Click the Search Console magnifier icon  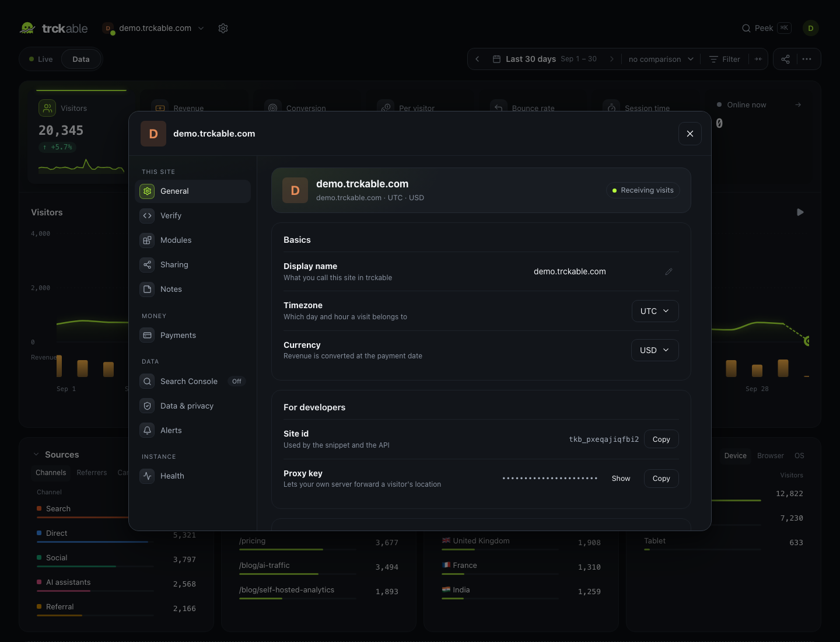click(148, 382)
